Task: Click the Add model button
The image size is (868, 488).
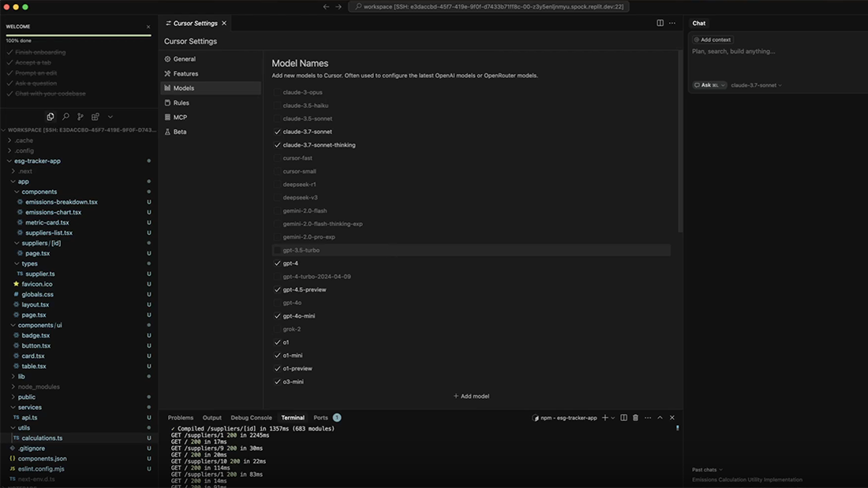Action: point(471,396)
